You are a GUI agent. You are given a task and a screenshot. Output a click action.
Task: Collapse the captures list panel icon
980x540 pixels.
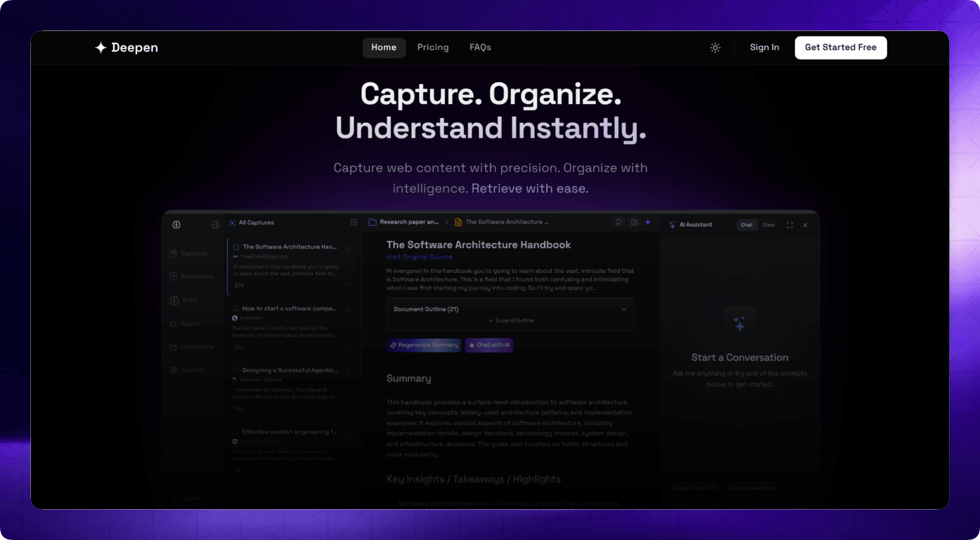(x=354, y=223)
